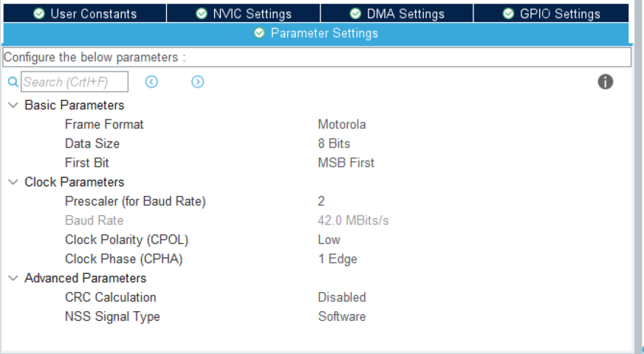
Task: Go to previous search result arrow
Action: click(151, 82)
